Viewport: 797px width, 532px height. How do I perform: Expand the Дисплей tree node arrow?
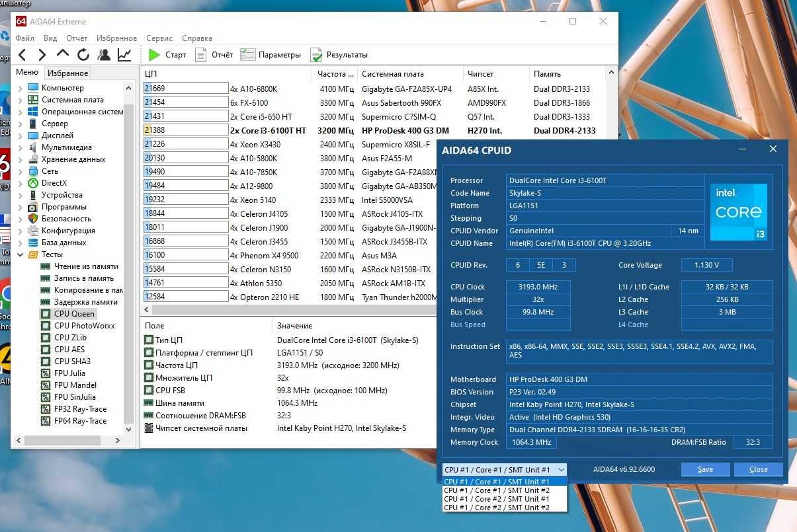click(20, 135)
